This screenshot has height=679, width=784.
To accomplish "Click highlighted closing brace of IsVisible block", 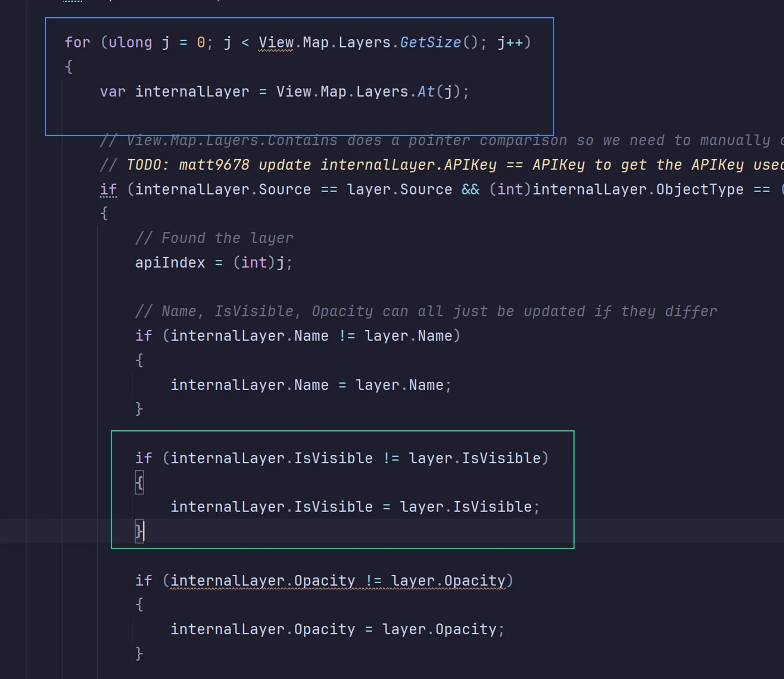I will (x=139, y=532).
